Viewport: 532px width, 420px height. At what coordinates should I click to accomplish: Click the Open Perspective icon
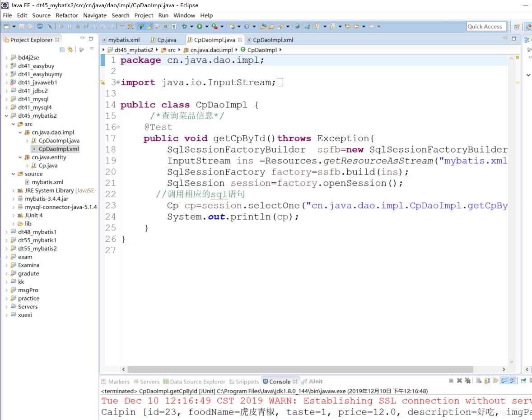(x=517, y=27)
